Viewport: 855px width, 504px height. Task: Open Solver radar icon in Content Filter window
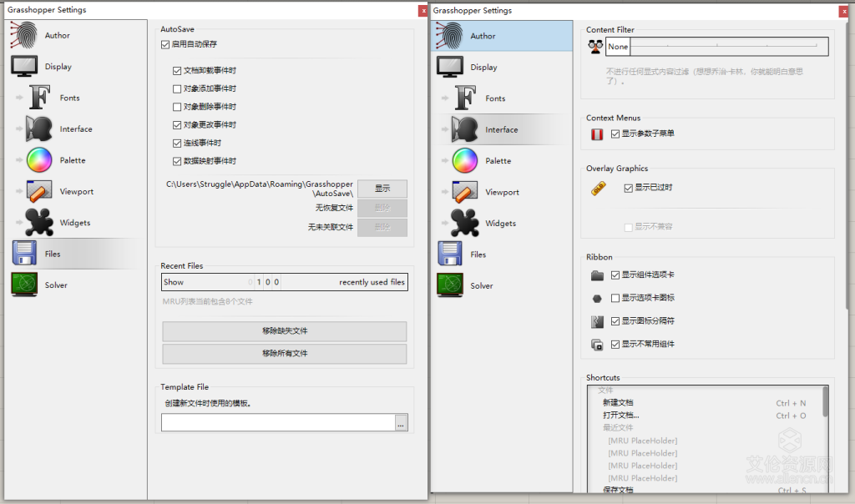coord(450,285)
